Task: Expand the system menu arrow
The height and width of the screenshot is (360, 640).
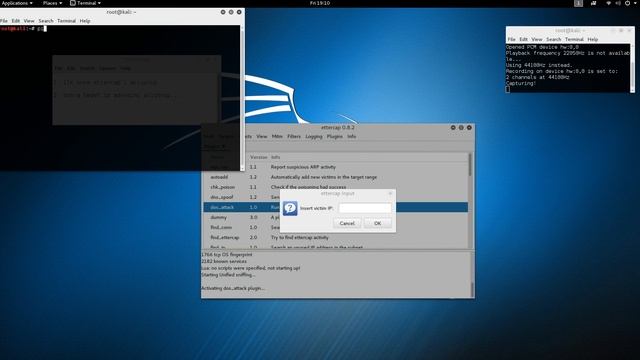Action: (635, 3)
